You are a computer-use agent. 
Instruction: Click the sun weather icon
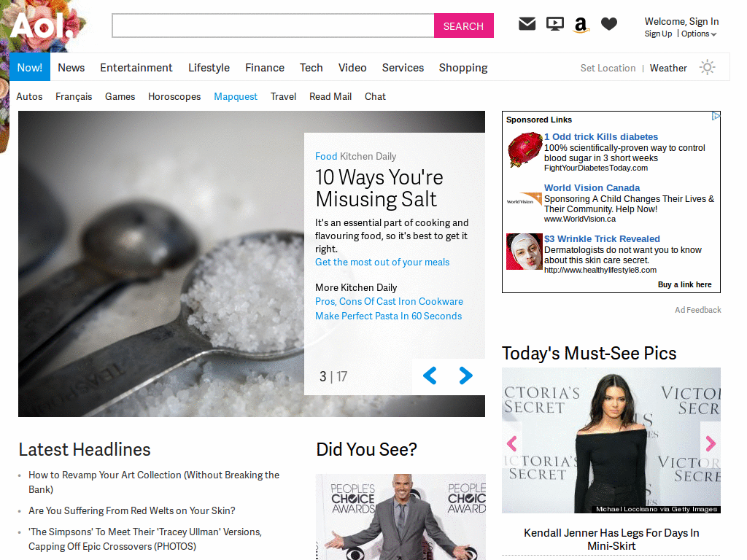(708, 68)
